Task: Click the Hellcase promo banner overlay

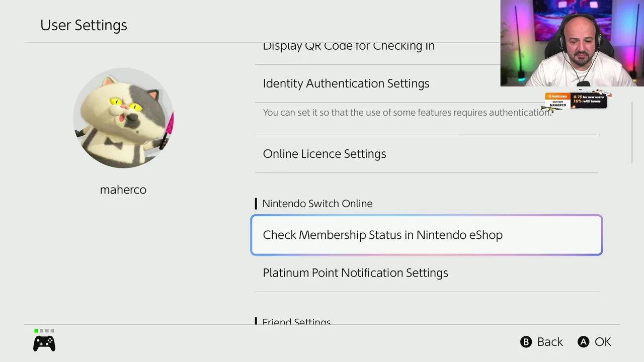Action: (x=576, y=101)
